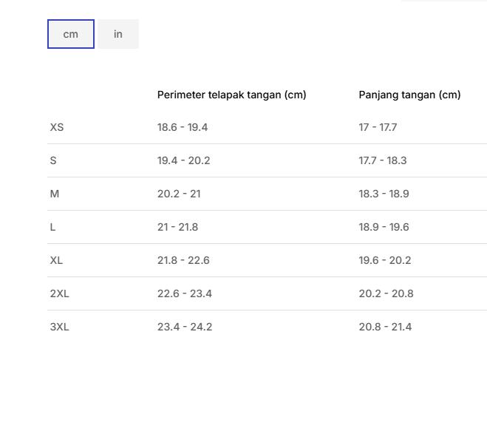Click the 3XL size row label
The height and width of the screenshot is (448, 487).
[x=59, y=327]
